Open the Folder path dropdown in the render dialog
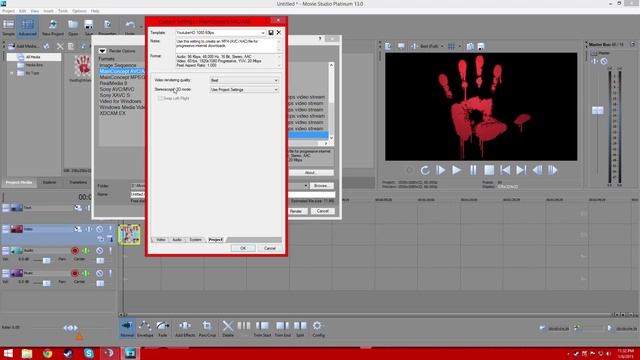The height and width of the screenshot is (360, 640). click(305, 186)
